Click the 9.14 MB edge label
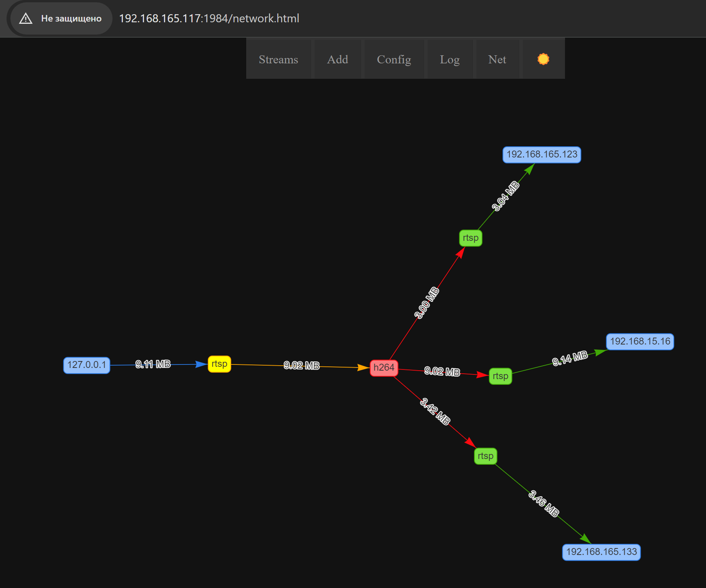This screenshot has height=588, width=706. (x=570, y=358)
